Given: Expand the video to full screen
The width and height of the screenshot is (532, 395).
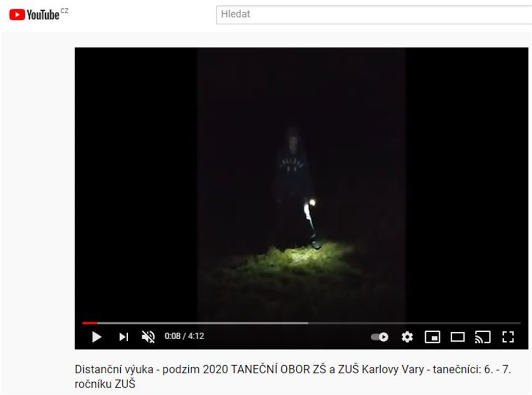Looking at the screenshot, I should [x=508, y=337].
